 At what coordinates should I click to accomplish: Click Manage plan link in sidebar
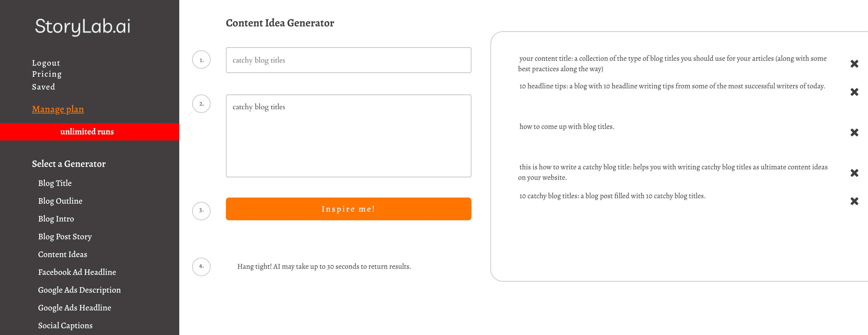[x=58, y=109]
